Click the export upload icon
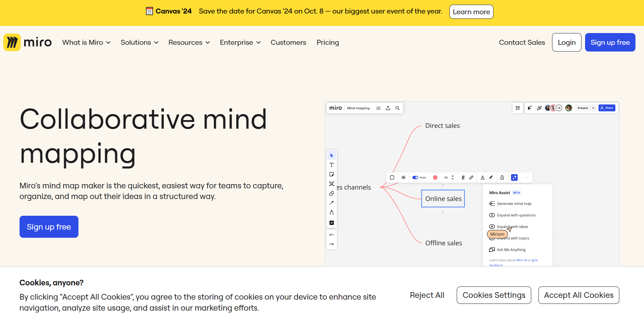 [388, 108]
